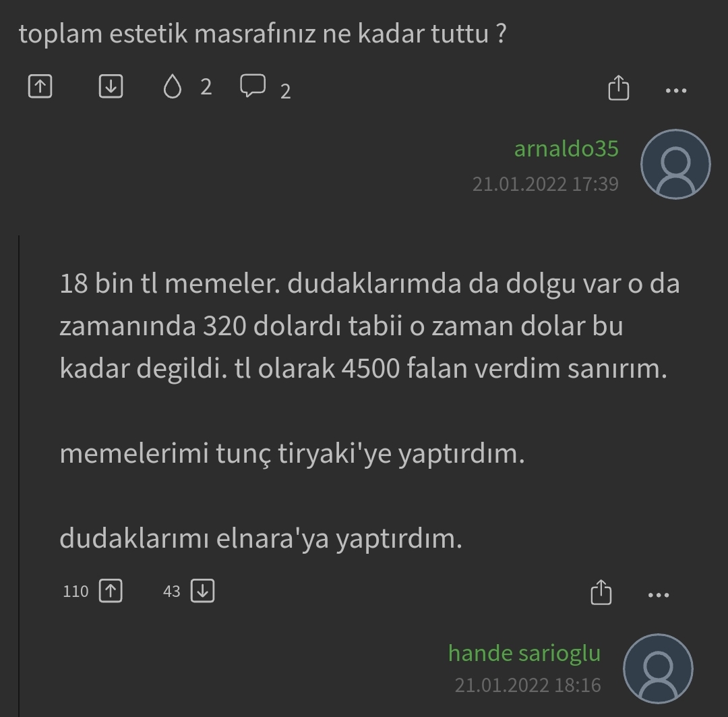Image resolution: width=728 pixels, height=717 pixels.
Task: Click the 110 upvote count
Action: 75,592
